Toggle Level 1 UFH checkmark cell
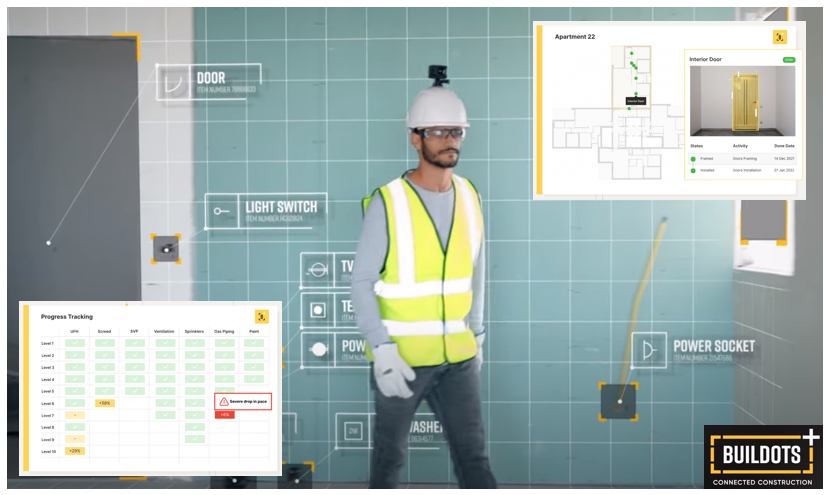The image size is (830, 495). click(x=75, y=343)
